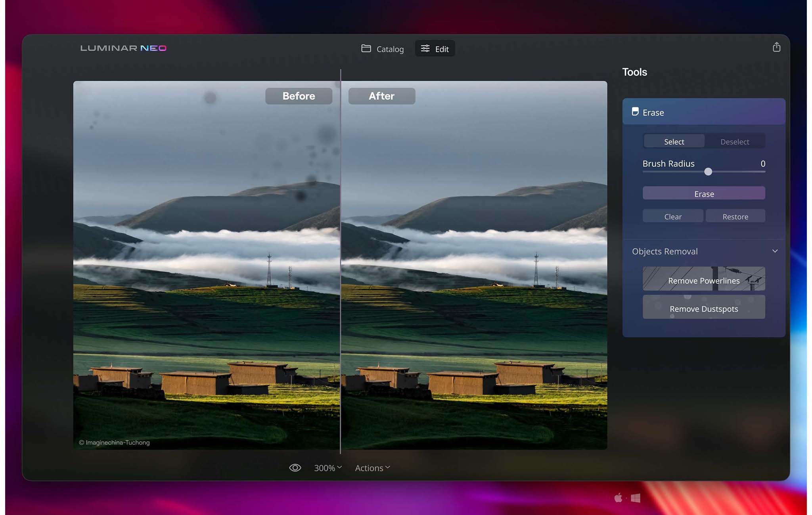Click the Brush Radius slider handle
The height and width of the screenshot is (515, 812).
click(x=708, y=172)
